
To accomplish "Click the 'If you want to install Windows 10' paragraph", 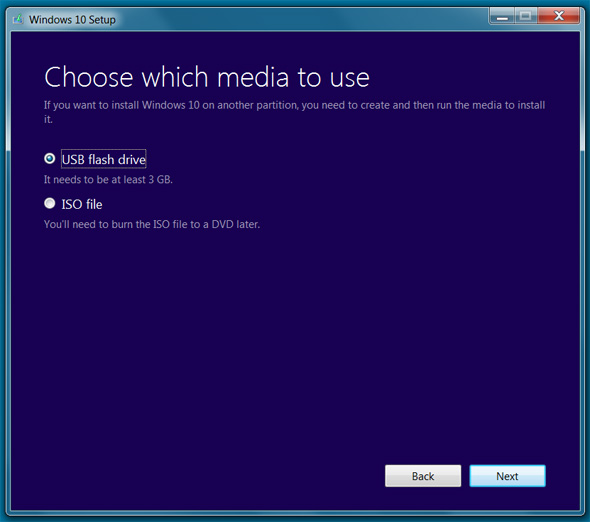I will click(294, 112).
